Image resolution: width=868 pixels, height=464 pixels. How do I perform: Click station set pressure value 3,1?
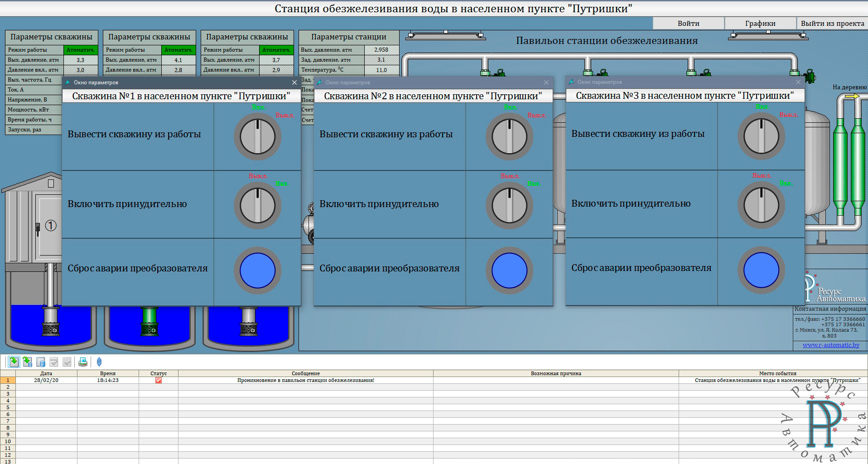(381, 60)
